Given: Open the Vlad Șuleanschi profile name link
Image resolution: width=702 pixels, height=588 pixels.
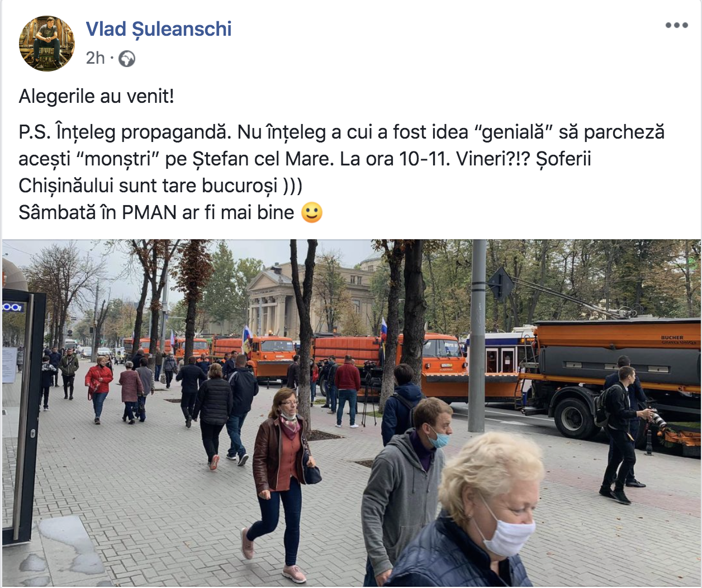Looking at the screenshot, I should [159, 29].
